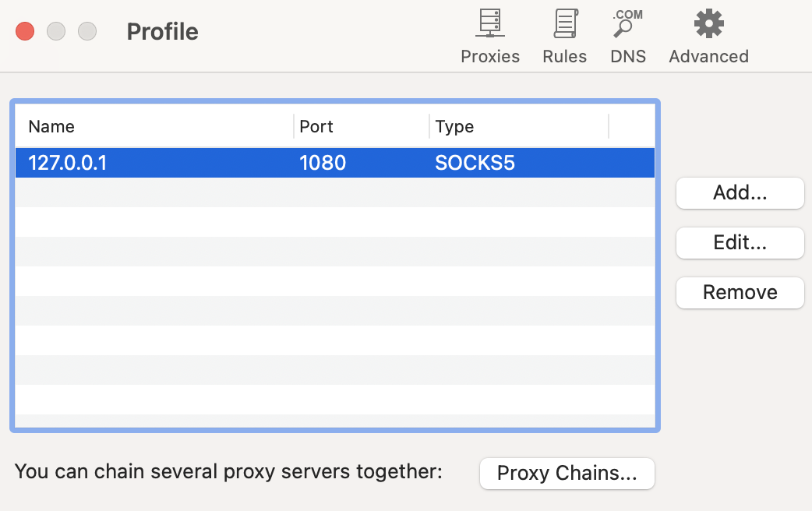The height and width of the screenshot is (511, 812).
Task: Remove the selected proxy server
Action: (740, 293)
